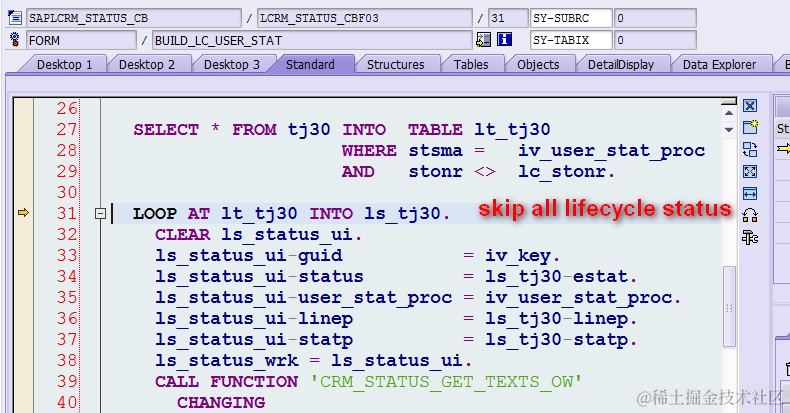Switch to the Desktop 3 tab
The image size is (790, 413).
click(232, 64)
